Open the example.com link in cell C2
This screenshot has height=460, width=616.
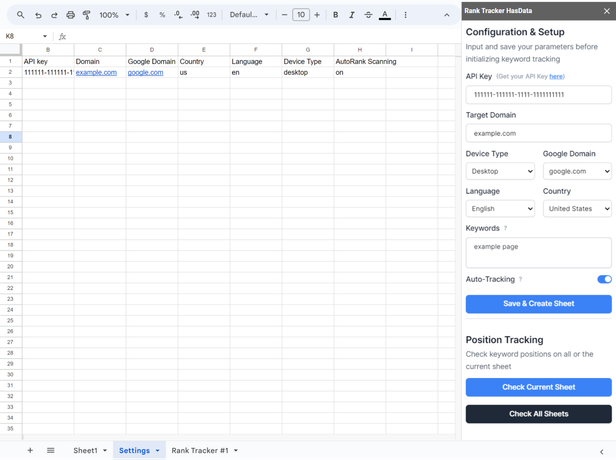[96, 73]
